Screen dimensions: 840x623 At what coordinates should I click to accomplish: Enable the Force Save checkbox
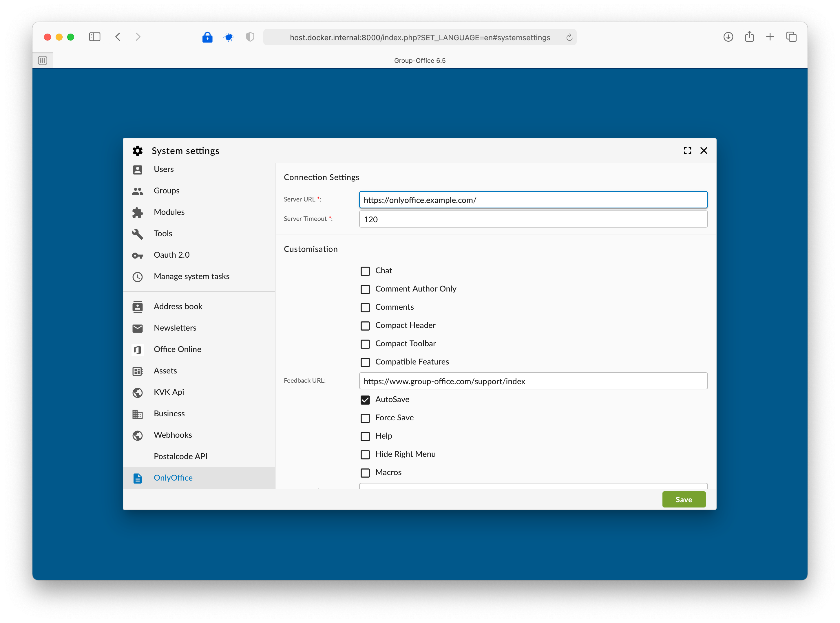click(x=365, y=418)
